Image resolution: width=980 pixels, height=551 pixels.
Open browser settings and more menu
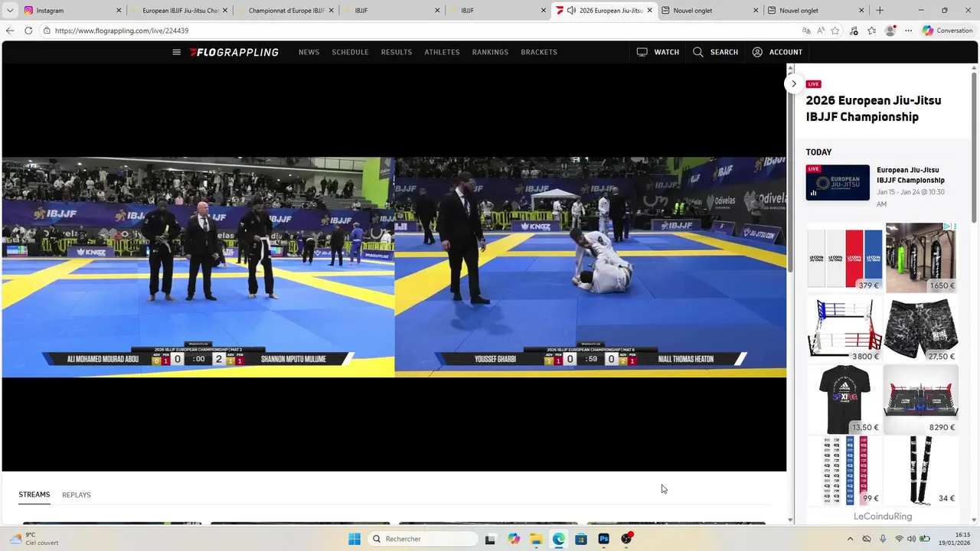coord(909,31)
